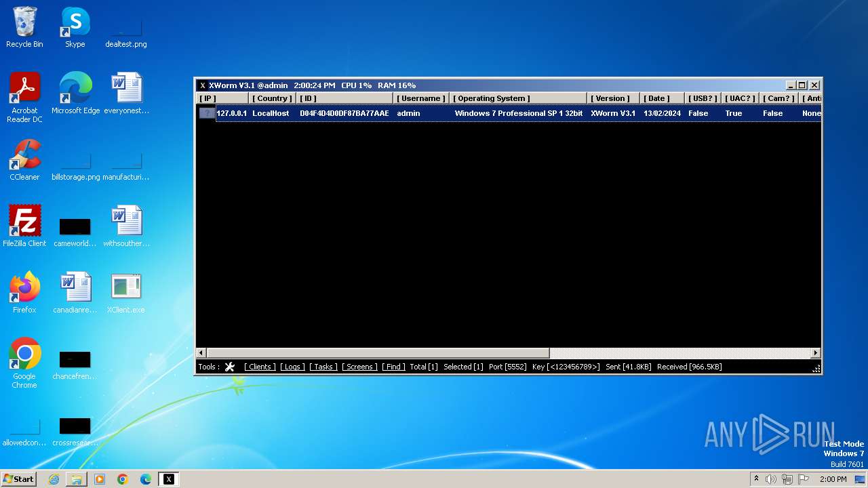Click the horizontal scrollbar right arrow

point(816,353)
